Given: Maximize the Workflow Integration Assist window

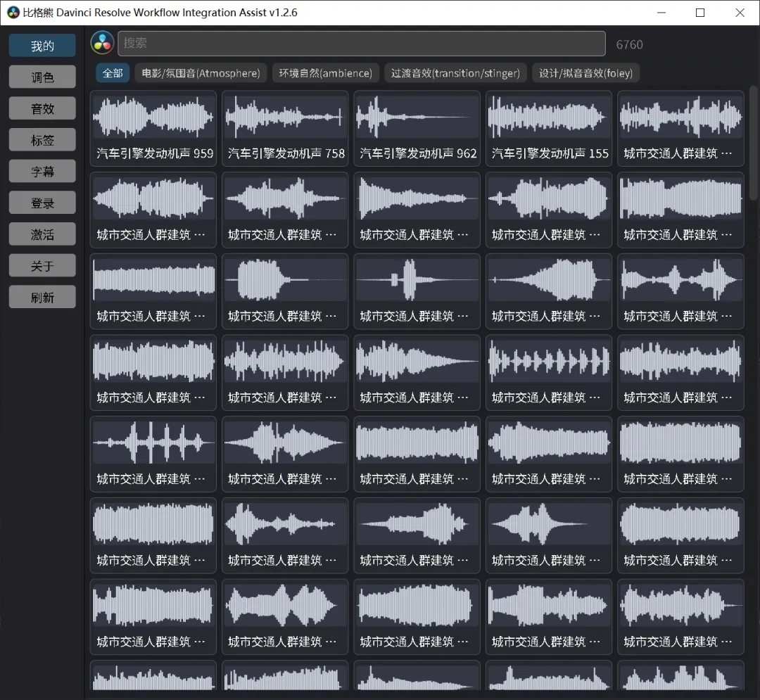Looking at the screenshot, I should 700,13.
